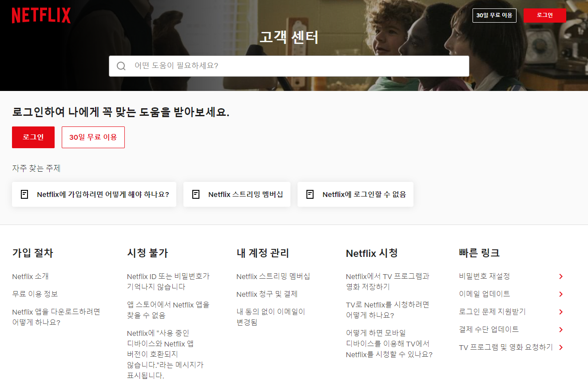Click document icon beside Netflix에 가입하려면 topic
This screenshot has width=588, height=390.
(x=24, y=194)
